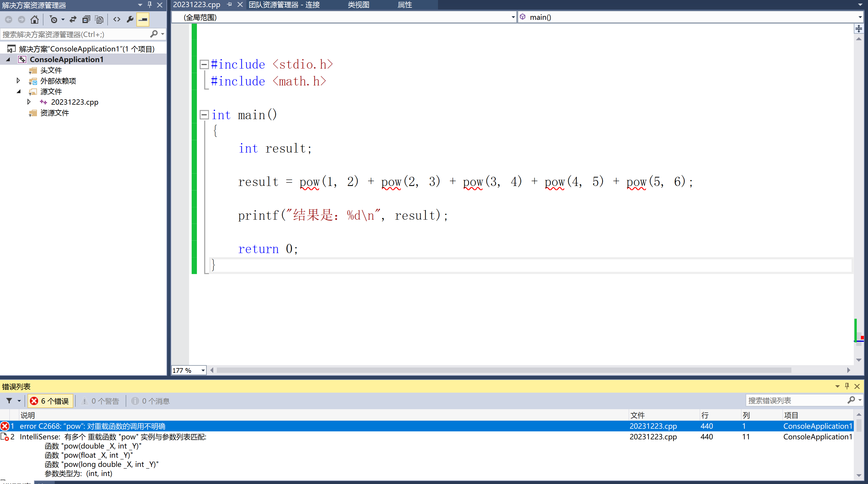
Task: Click the Back navigation icon in Solution Explorer
Action: pyautogui.click(x=9, y=20)
